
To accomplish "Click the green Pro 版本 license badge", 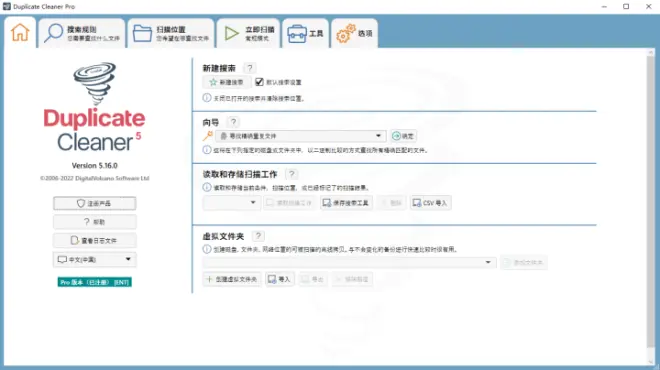I will point(95,282).
